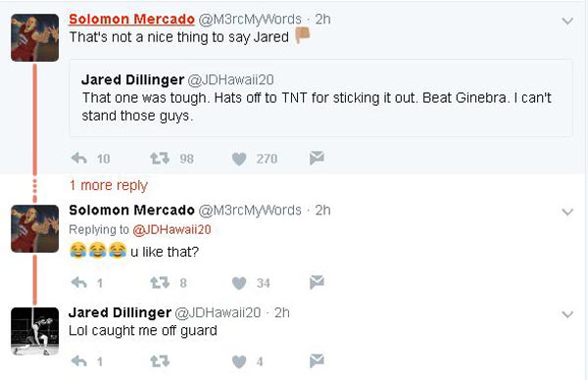The image size is (588, 380).
Task: Retweet the 'u like that?' tweet
Action: [160, 283]
